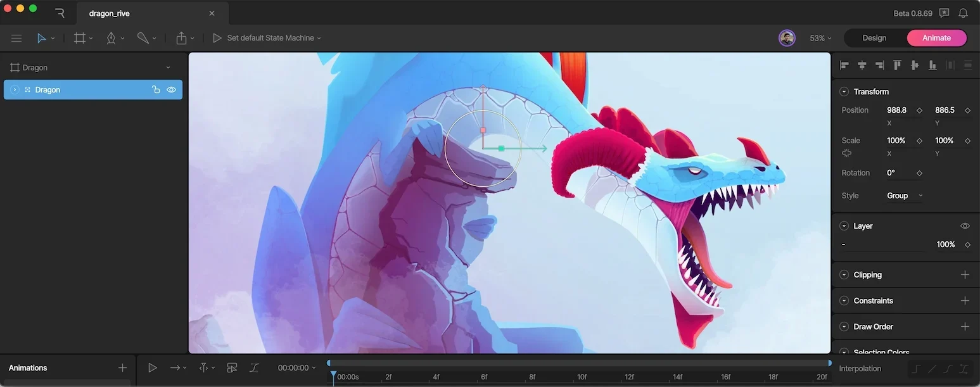Toggle Layer panel visibility eye icon
The width and height of the screenshot is (980, 387).
point(965,226)
